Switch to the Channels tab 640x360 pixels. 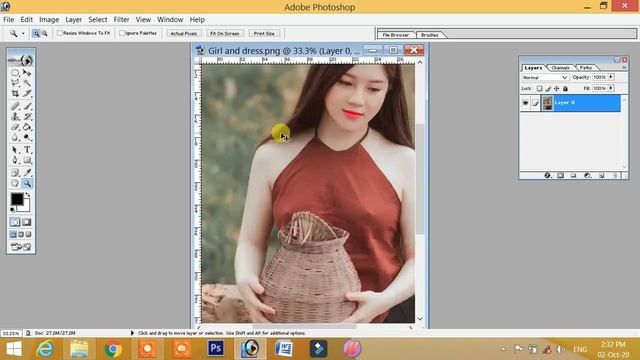click(560, 67)
